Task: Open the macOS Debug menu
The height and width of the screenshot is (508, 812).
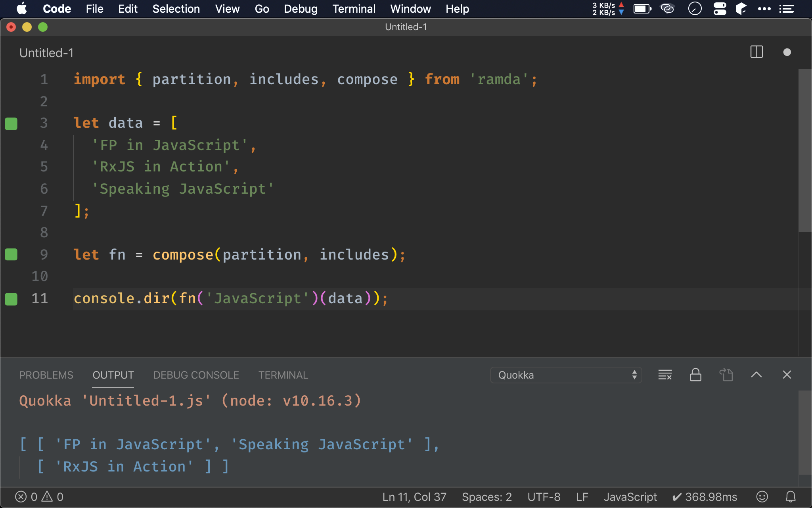Action: [301, 9]
